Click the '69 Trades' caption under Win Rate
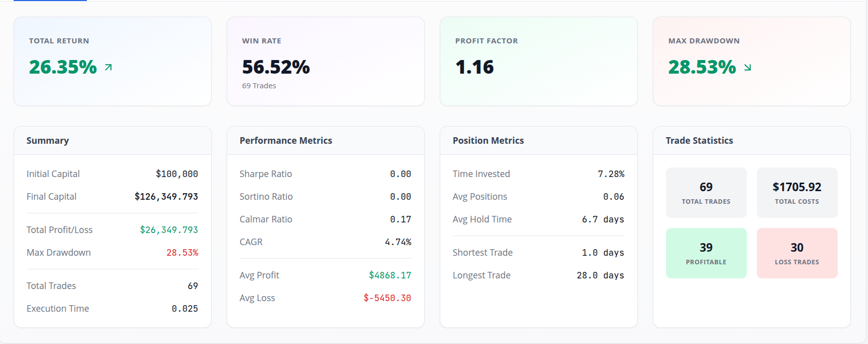Image resolution: width=868 pixels, height=344 pixels. point(259,86)
